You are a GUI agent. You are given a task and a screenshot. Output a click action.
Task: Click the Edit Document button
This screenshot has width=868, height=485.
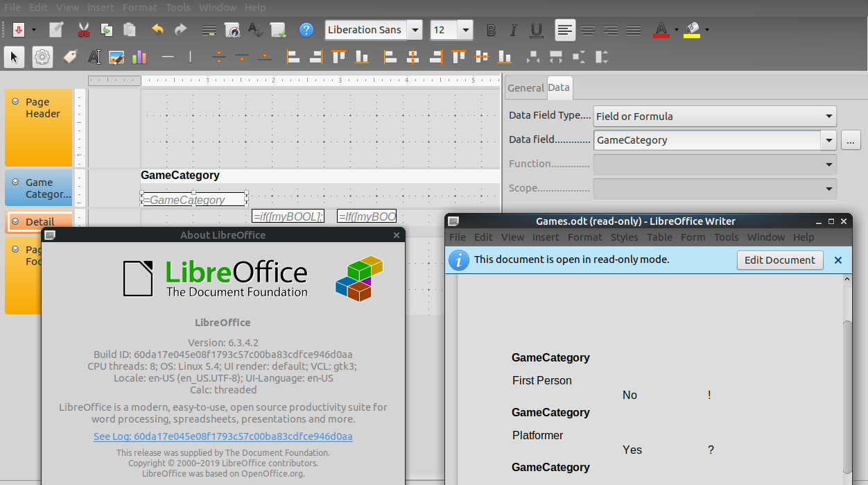[780, 259]
